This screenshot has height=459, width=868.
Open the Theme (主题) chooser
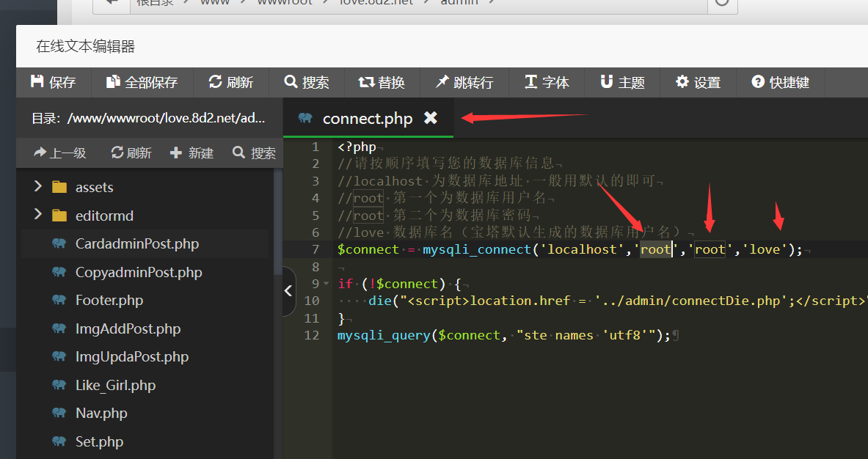coord(623,82)
